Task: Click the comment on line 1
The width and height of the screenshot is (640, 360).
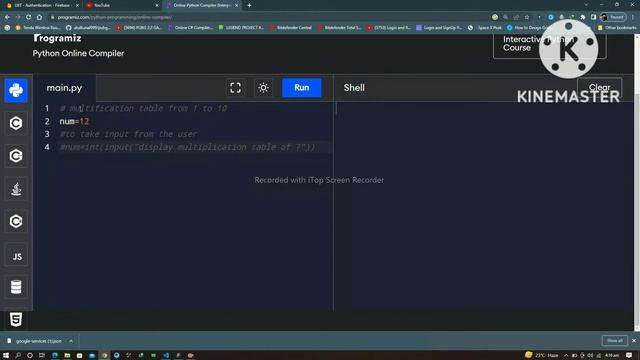Action: 143,108
